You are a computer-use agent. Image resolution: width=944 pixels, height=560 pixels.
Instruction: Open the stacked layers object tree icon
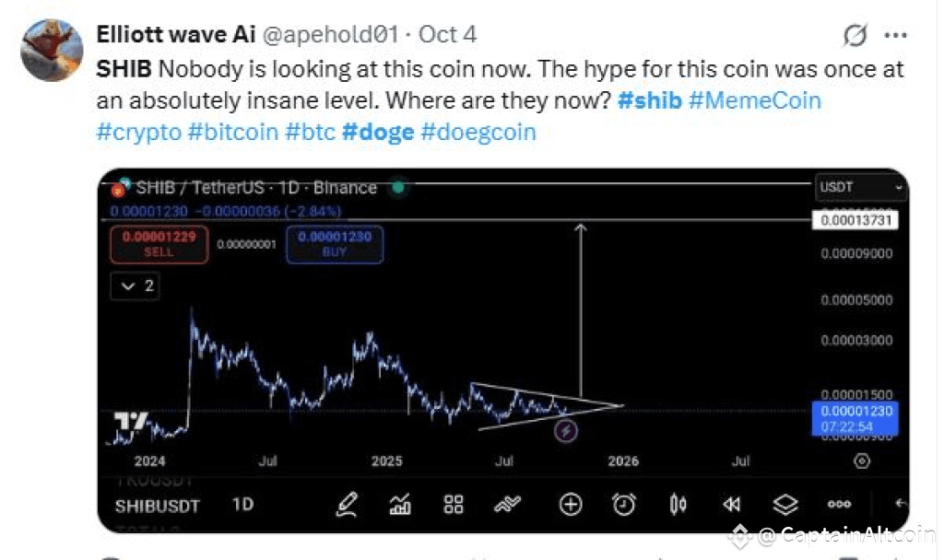[x=785, y=505]
